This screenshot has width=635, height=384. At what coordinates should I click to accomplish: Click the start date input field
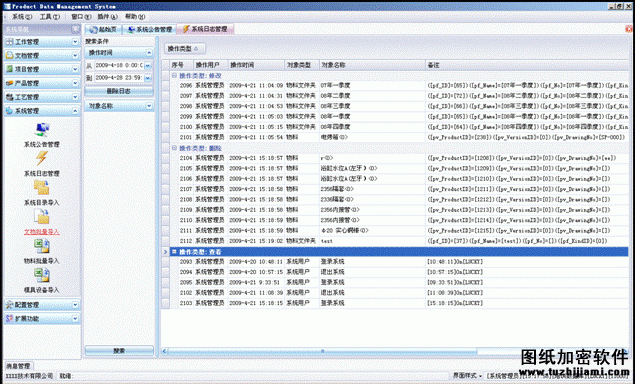pos(119,65)
